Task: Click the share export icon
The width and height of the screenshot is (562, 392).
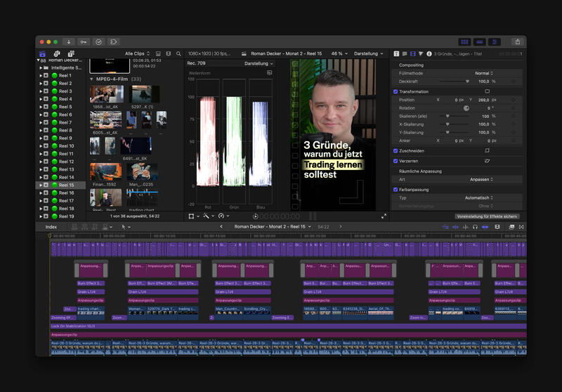Action: click(517, 42)
